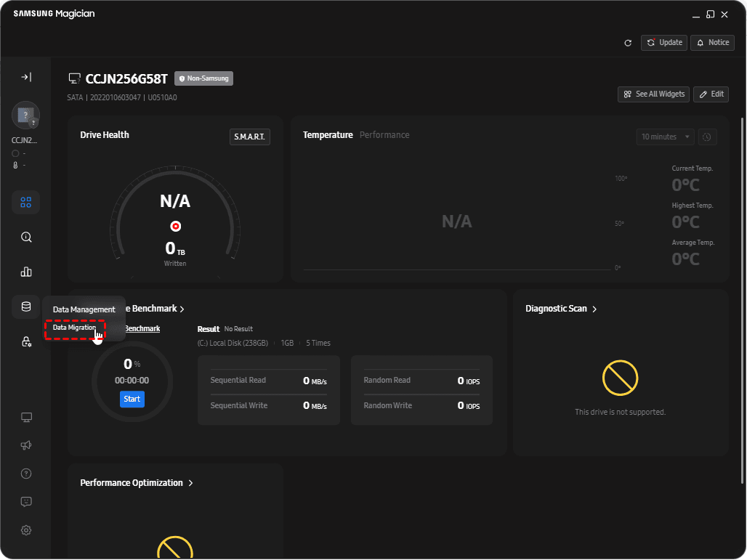
Task: Select Data Migration from the flyout menu
Action: pos(74,328)
